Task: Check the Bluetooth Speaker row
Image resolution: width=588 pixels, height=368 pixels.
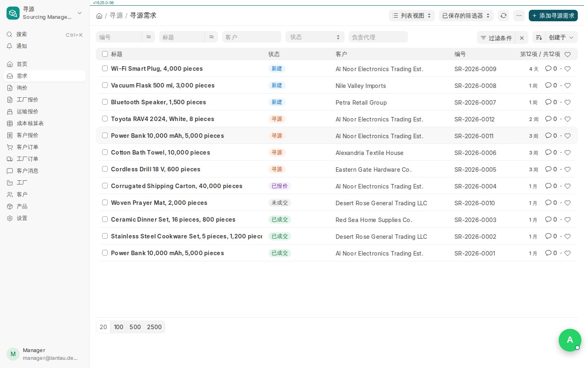Action: [105, 102]
